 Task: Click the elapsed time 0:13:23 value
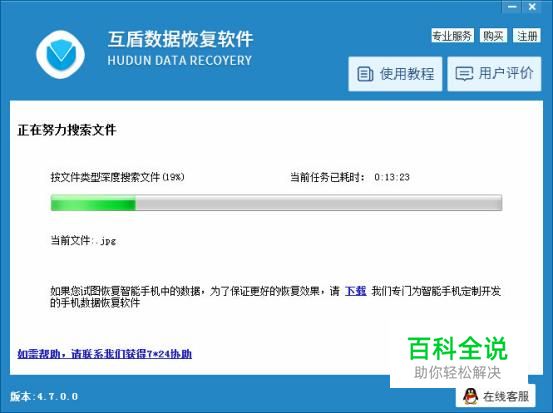tap(392, 177)
